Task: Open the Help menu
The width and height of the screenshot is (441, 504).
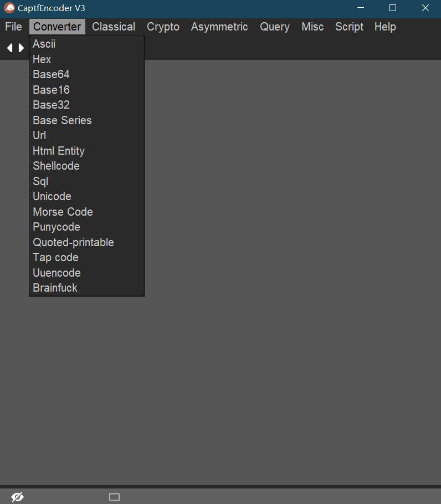Action: tap(385, 27)
